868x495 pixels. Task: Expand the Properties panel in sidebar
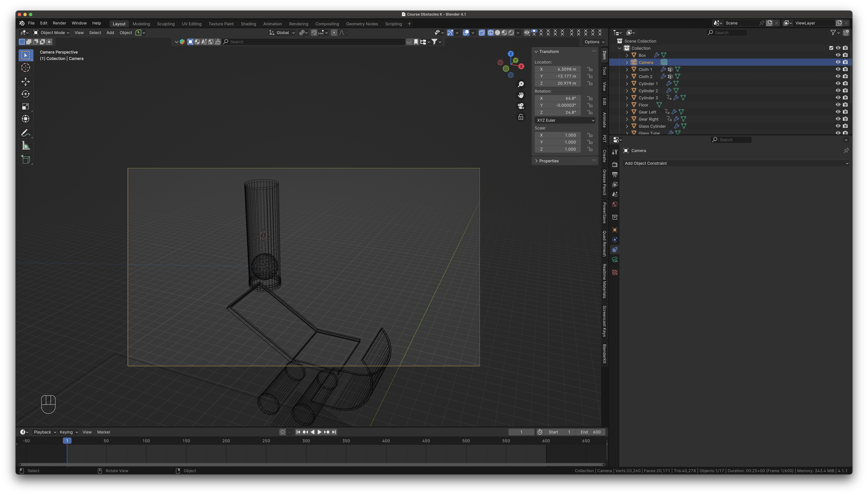(536, 161)
